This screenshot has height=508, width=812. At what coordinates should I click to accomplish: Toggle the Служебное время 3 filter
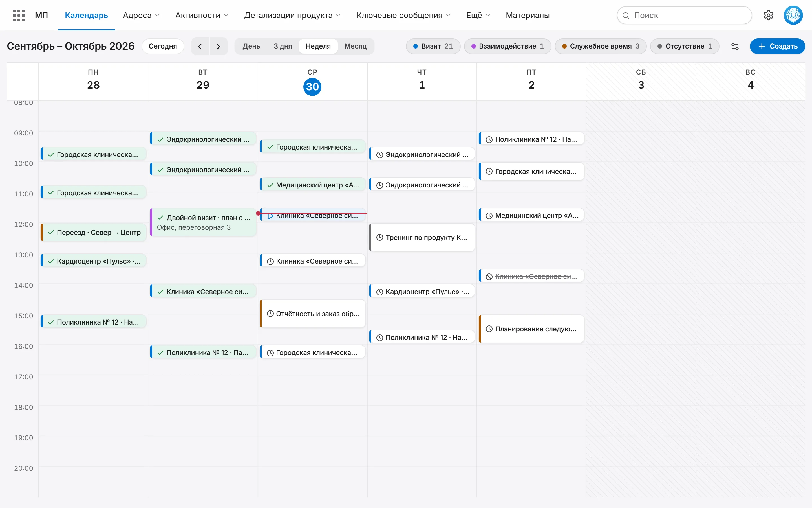pos(601,46)
